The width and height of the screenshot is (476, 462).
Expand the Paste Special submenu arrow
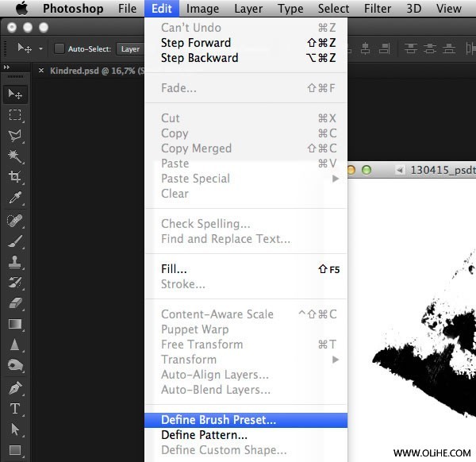[x=336, y=179]
